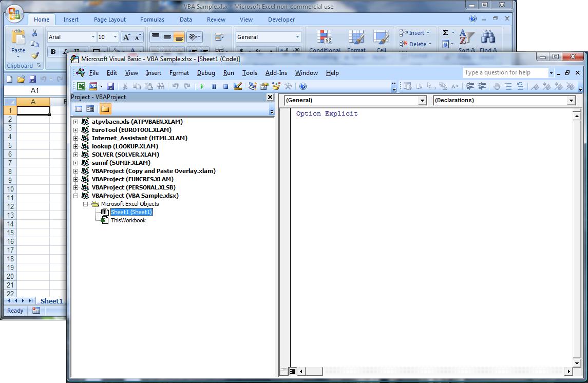
Task: Open the Tools menu
Action: (x=250, y=73)
